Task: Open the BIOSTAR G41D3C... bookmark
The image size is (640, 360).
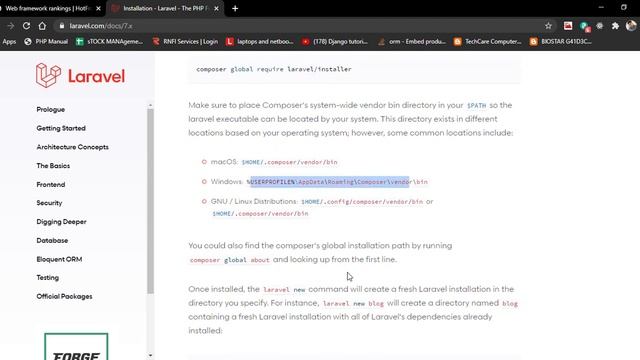Action: coord(560,41)
